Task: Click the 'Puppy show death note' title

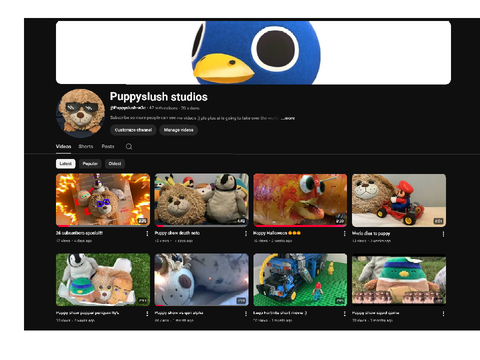Action: (177, 233)
